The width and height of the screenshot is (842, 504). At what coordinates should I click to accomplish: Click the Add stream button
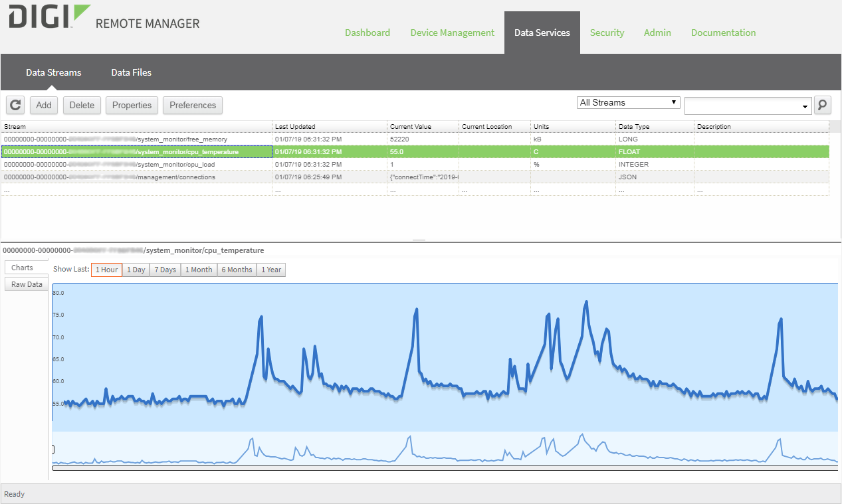(44, 105)
